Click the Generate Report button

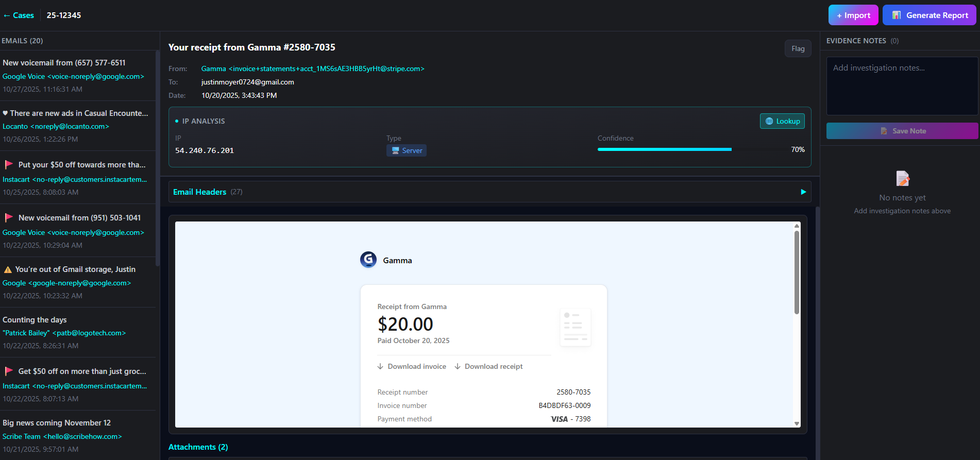[929, 15]
